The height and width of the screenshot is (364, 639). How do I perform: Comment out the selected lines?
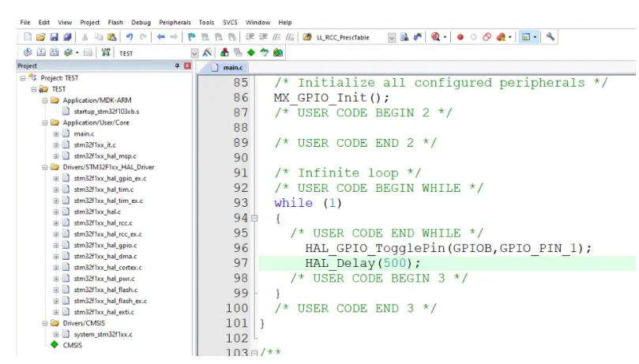[276, 37]
